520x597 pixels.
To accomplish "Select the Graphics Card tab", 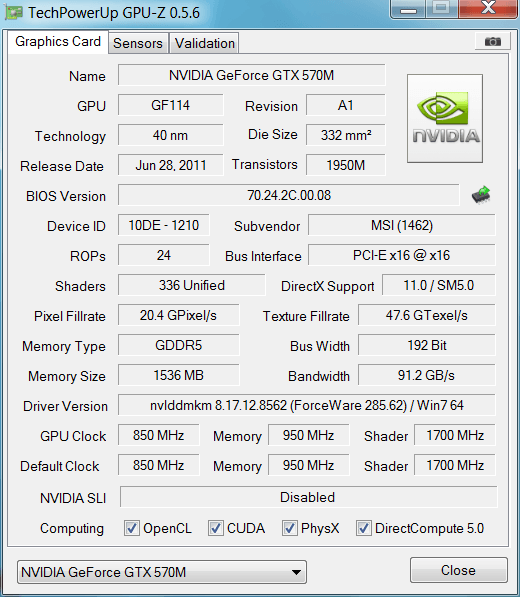I will (58, 42).
